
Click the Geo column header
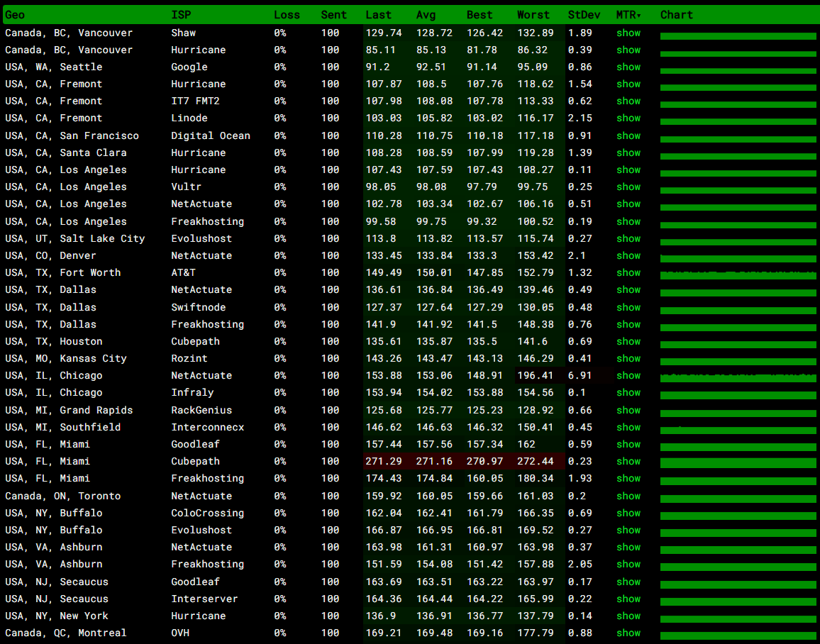point(15,15)
